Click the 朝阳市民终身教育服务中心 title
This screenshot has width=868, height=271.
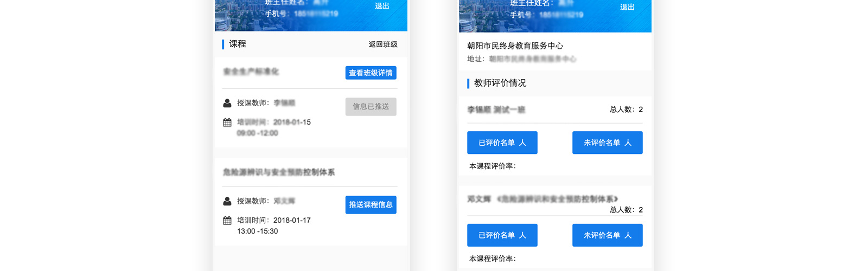point(515,46)
